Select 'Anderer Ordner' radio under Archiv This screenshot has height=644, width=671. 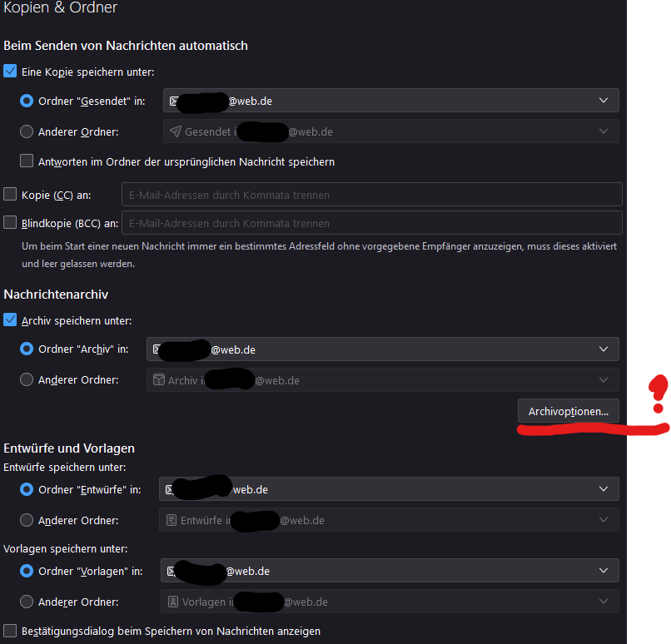point(27,379)
